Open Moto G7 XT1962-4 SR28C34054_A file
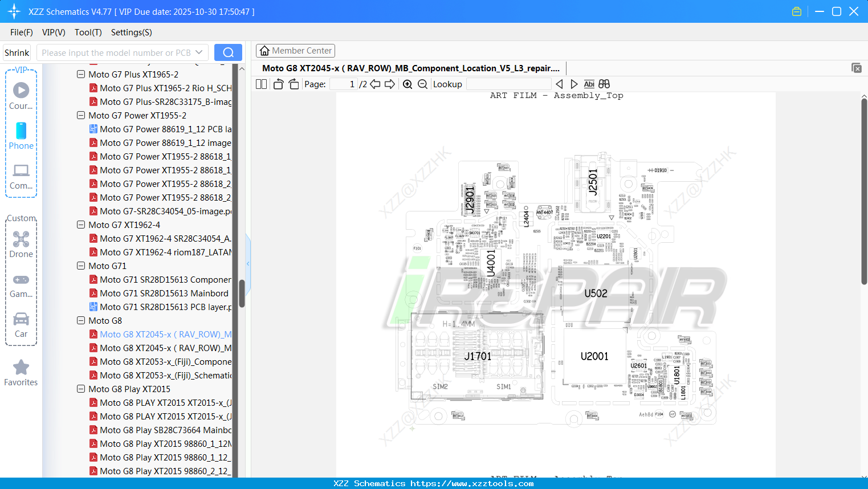Image resolution: width=868 pixels, height=489 pixels. (161, 238)
